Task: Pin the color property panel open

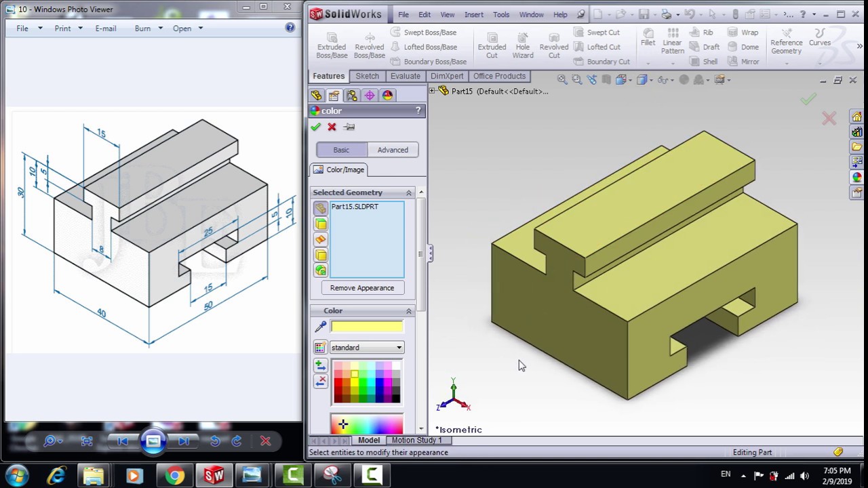Action: point(349,127)
